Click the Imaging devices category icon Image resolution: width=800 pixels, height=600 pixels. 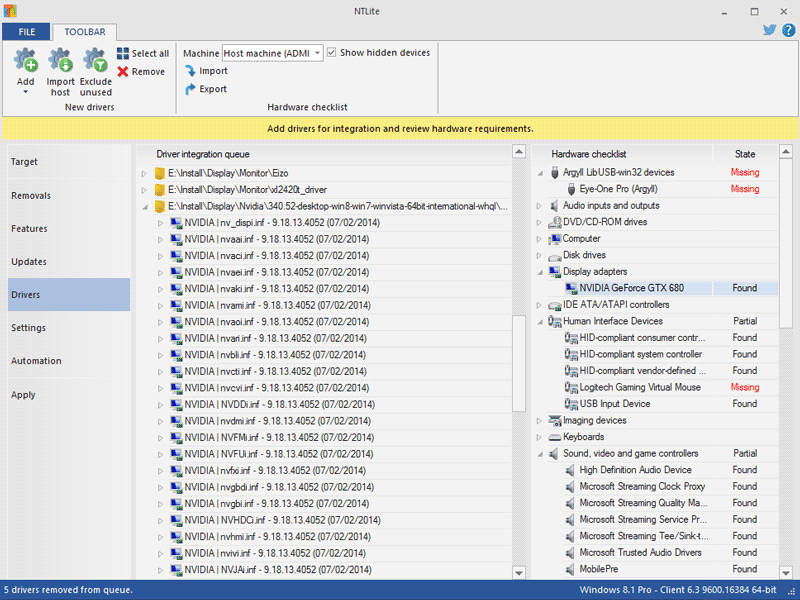click(x=555, y=420)
